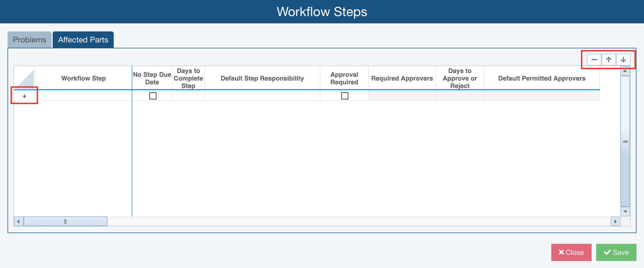Select the Affected Parts tab
The height and width of the screenshot is (268, 644).
point(83,40)
